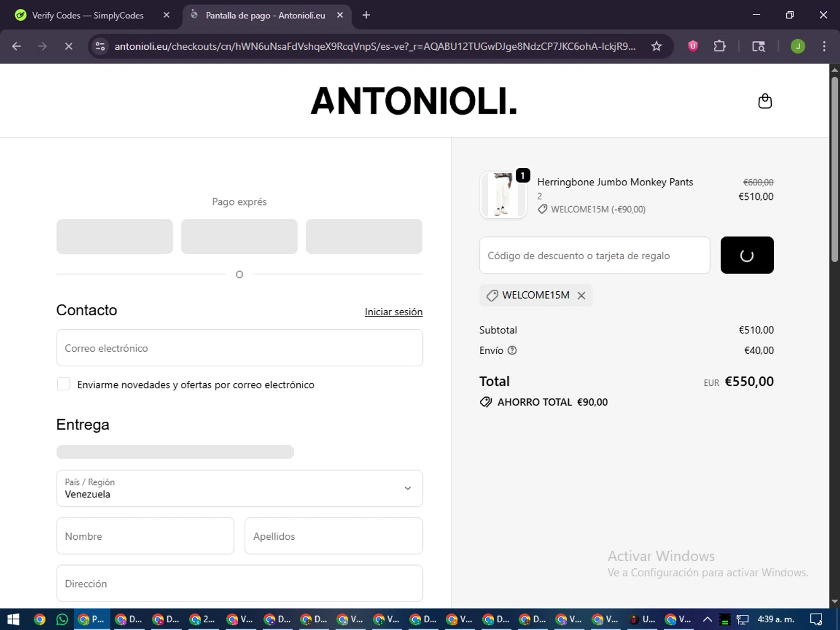Screen dimensions: 840x630
Task: Close the Verify Codes — SimplyCodes tab
Action: pos(166,15)
